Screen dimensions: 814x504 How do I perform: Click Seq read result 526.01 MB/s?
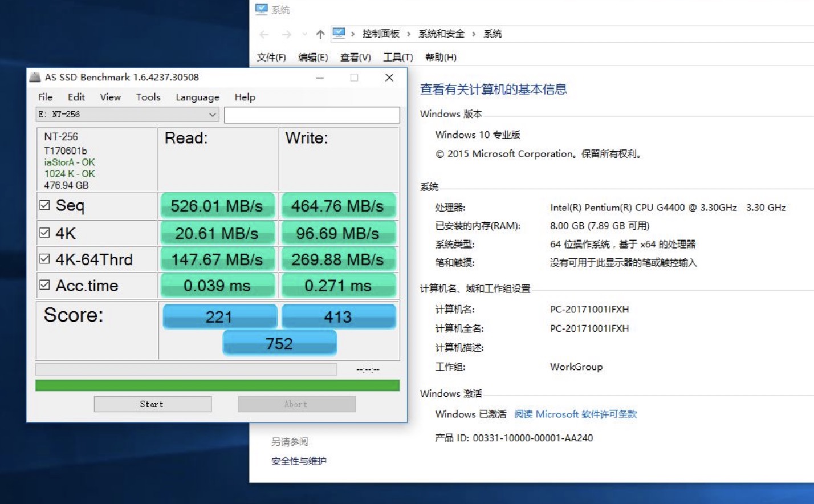coord(217,206)
